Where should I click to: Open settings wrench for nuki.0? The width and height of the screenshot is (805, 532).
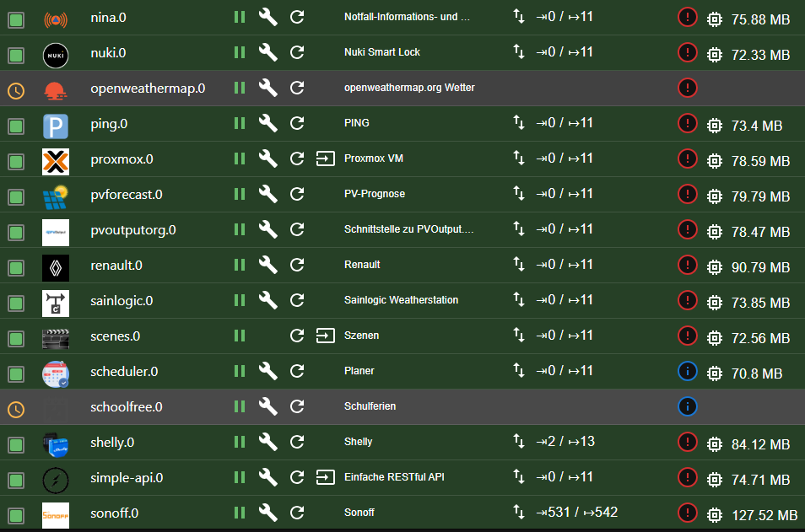[x=268, y=52]
